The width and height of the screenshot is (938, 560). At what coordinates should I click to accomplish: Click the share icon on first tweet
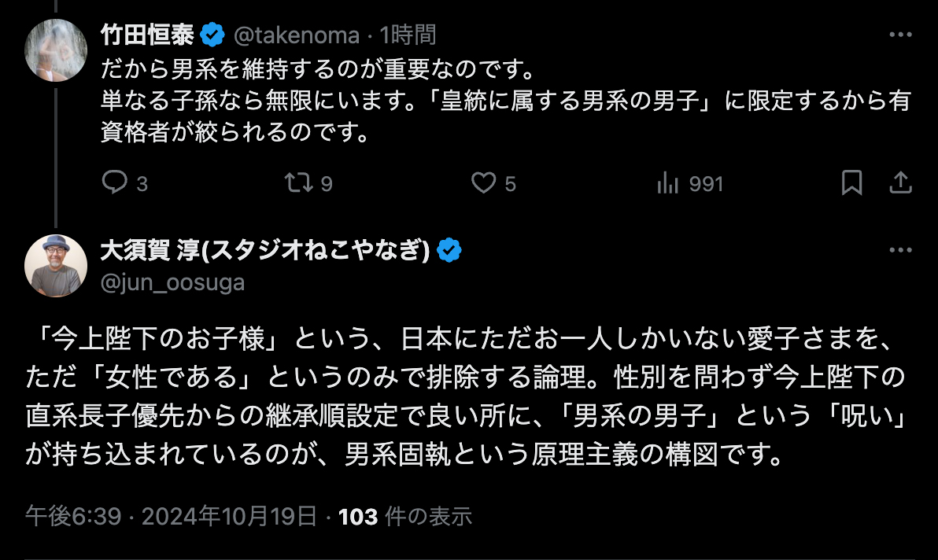pyautogui.click(x=900, y=183)
